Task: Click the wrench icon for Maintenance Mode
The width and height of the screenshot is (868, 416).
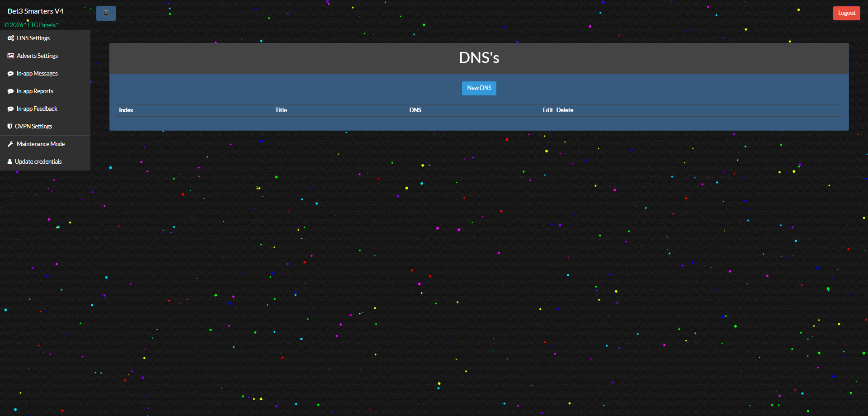Action: [10, 144]
